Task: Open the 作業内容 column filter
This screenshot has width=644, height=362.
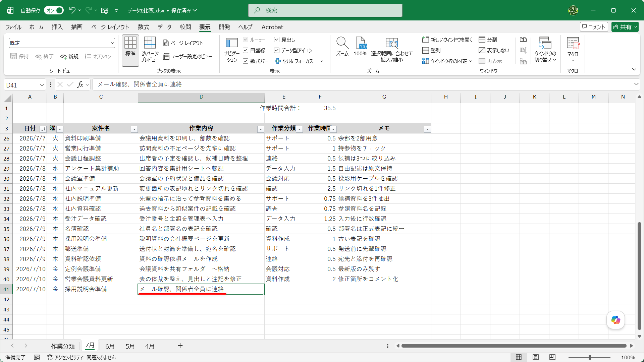Action: pyautogui.click(x=261, y=129)
